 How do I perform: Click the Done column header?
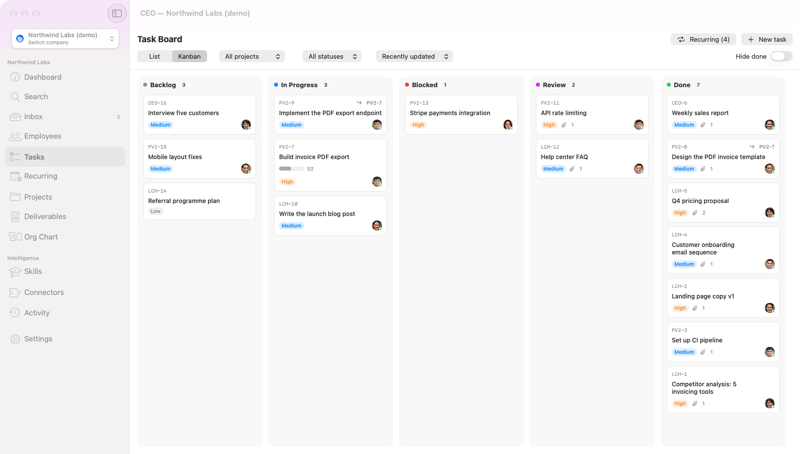683,85
